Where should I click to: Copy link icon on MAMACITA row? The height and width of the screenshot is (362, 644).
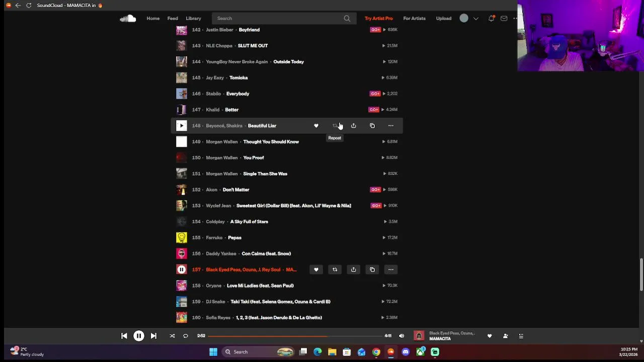[372, 269]
